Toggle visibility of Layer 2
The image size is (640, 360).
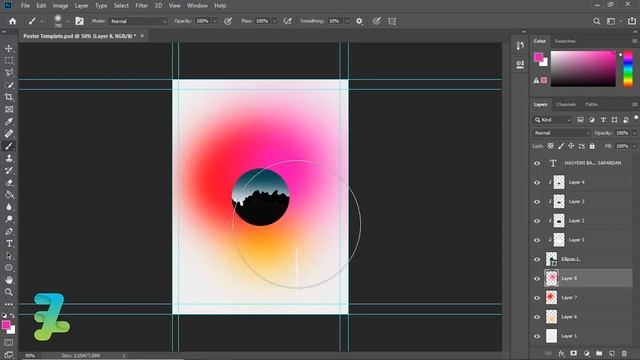537,221
